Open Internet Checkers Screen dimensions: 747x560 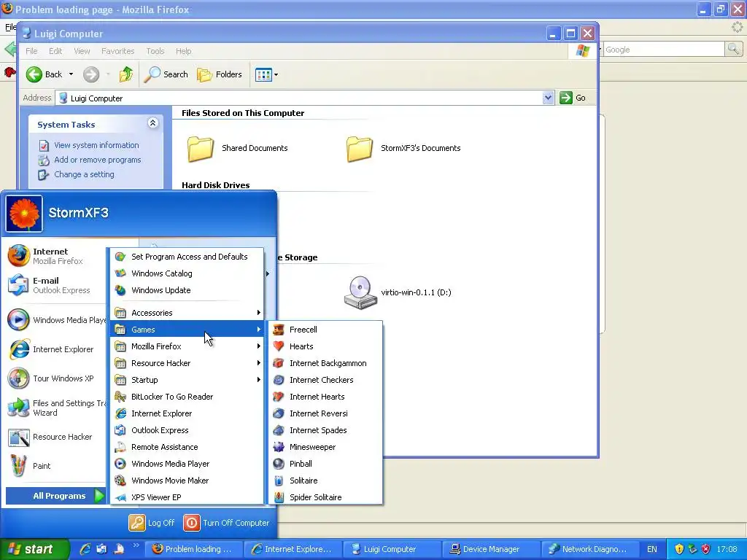click(x=326, y=380)
